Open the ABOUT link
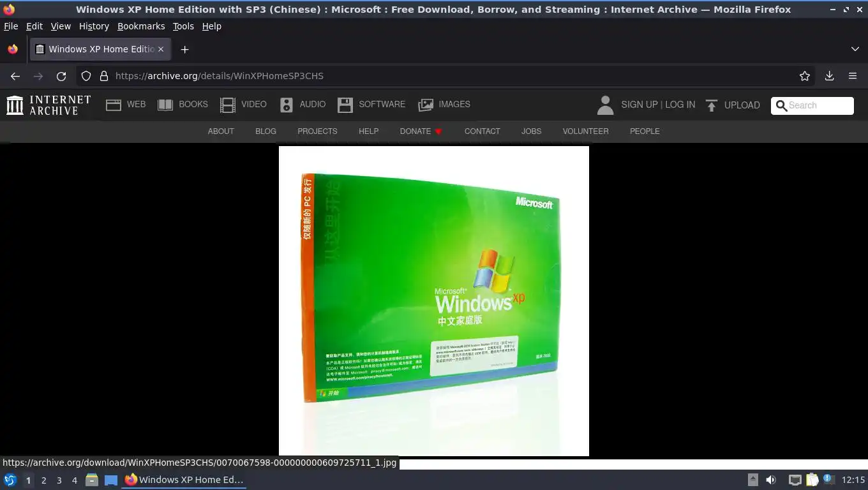The image size is (868, 490). pos(221,131)
